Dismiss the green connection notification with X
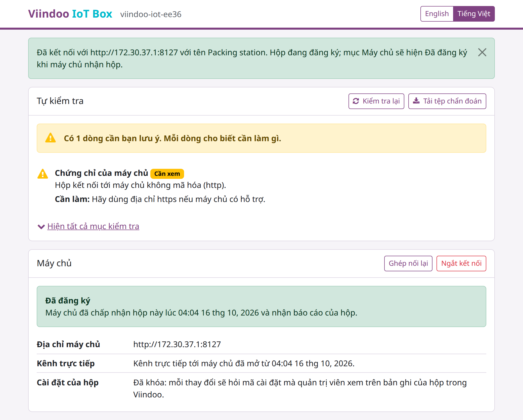 pyautogui.click(x=482, y=52)
